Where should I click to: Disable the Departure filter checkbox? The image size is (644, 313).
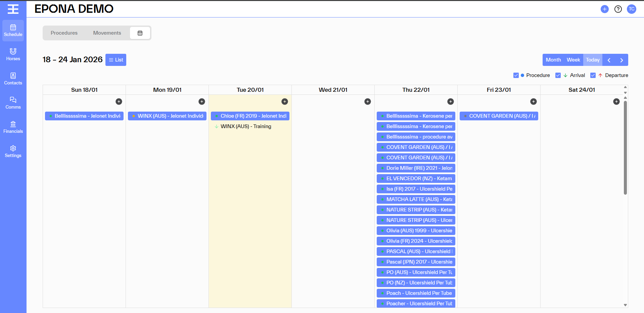click(593, 75)
